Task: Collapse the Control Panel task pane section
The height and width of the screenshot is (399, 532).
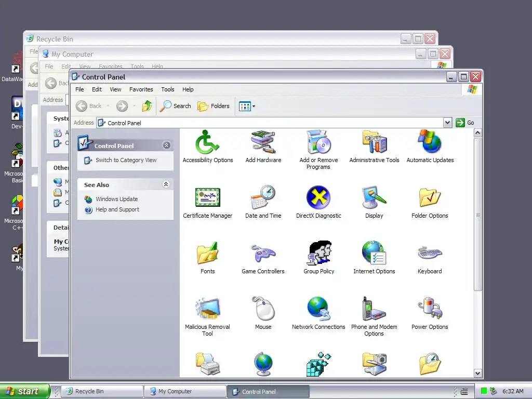Action: (x=166, y=145)
